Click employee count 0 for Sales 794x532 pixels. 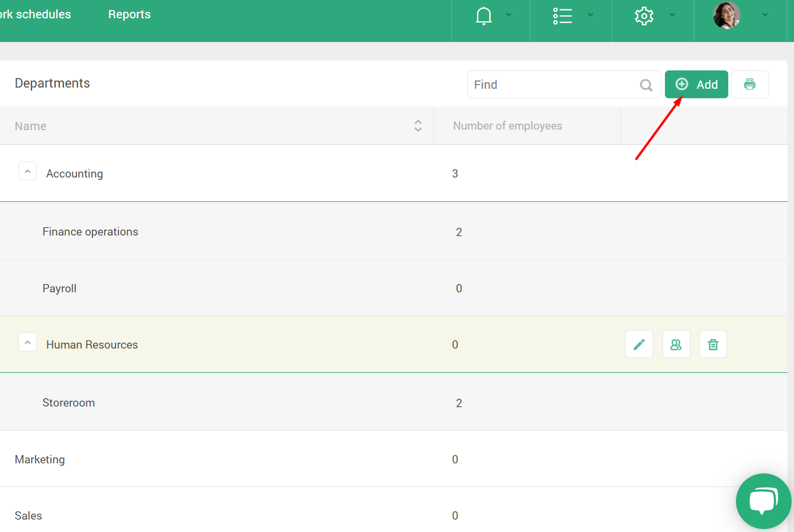tap(455, 515)
